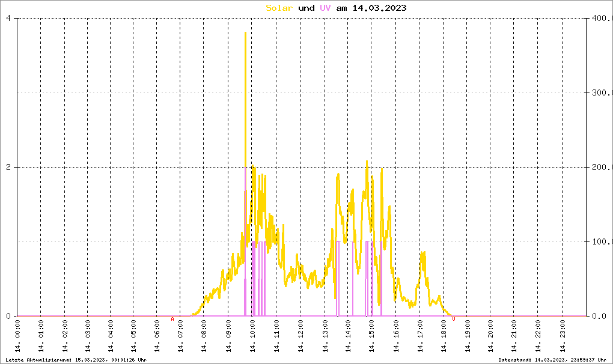Click left axis label '0'
The height and width of the screenshot is (364, 613).
coord(8,316)
